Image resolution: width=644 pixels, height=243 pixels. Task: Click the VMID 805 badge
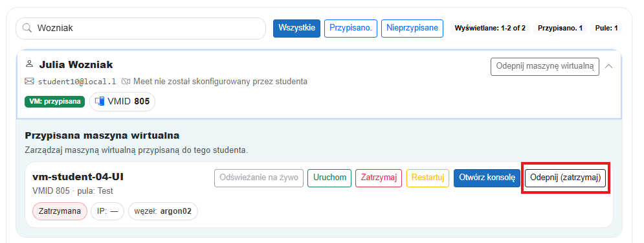click(122, 102)
